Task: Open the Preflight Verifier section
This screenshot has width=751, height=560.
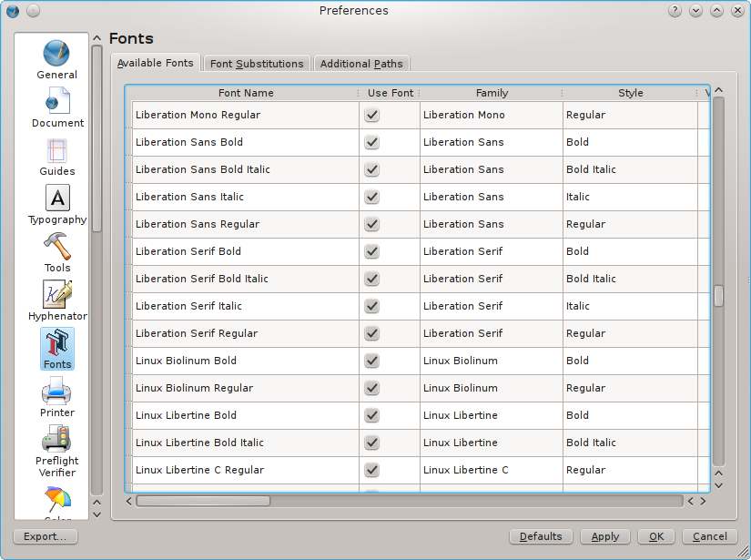Action: (57, 452)
